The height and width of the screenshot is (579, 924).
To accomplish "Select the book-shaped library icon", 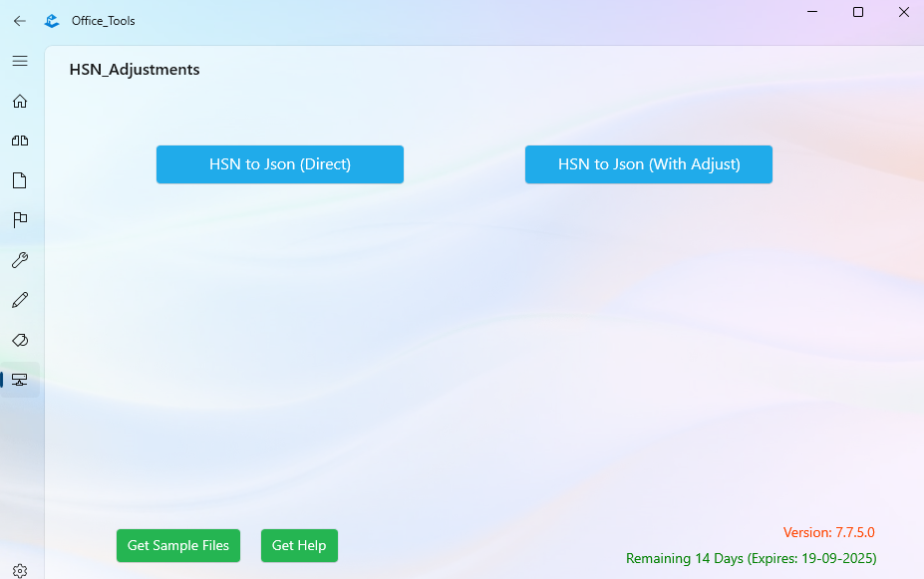I will pos(19,141).
